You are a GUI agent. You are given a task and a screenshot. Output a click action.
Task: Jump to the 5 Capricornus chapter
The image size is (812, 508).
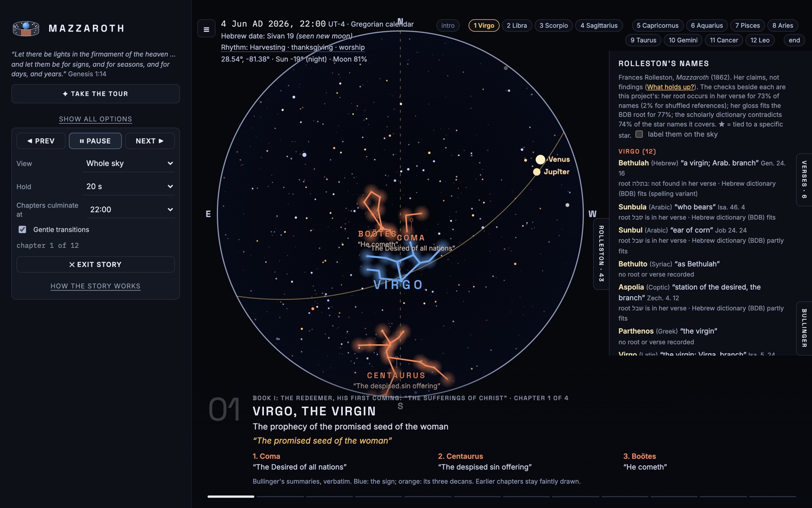tap(658, 25)
